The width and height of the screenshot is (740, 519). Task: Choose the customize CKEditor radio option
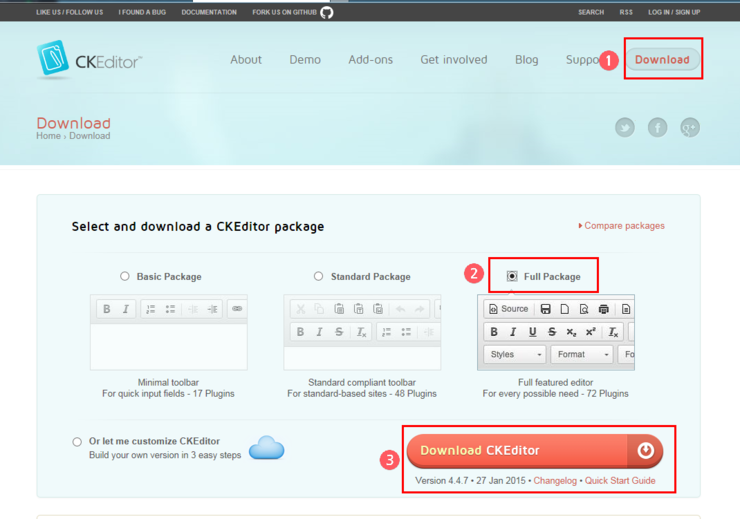77,442
